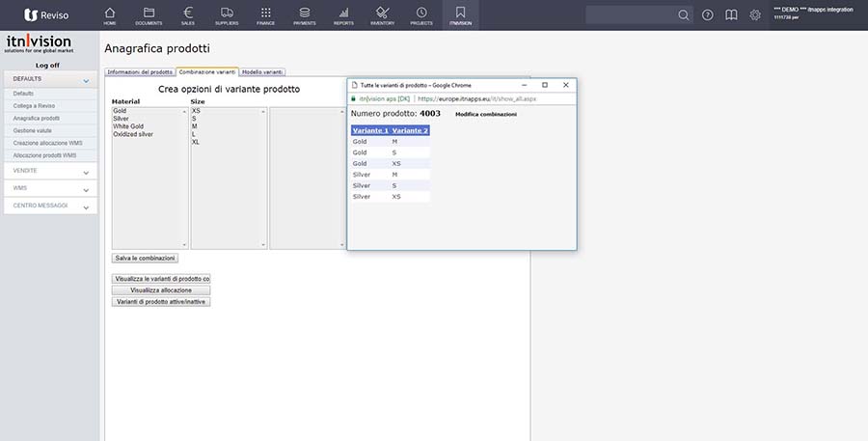Image resolution: width=868 pixels, height=441 pixels.
Task: Click the settings gear icon
Action: click(x=755, y=15)
